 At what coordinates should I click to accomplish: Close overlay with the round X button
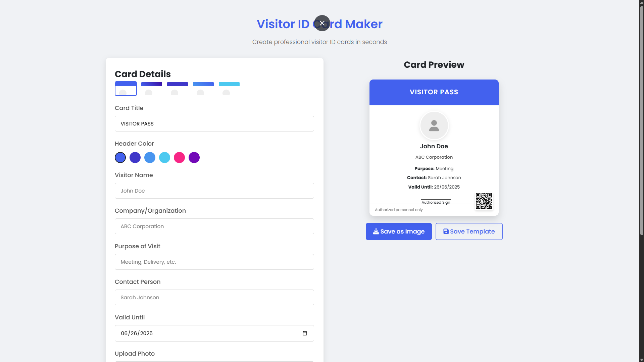(322, 23)
